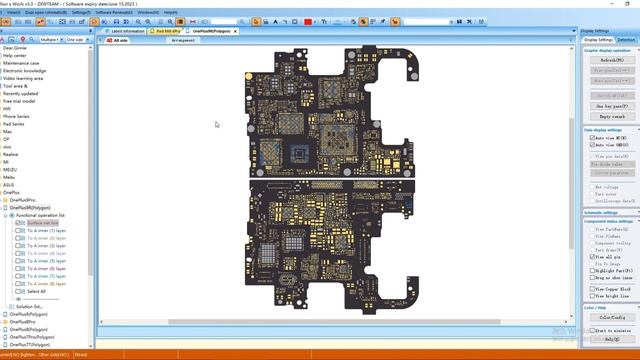The image size is (640, 360).
Task: Switch to the Detection tab
Action: (626, 40)
